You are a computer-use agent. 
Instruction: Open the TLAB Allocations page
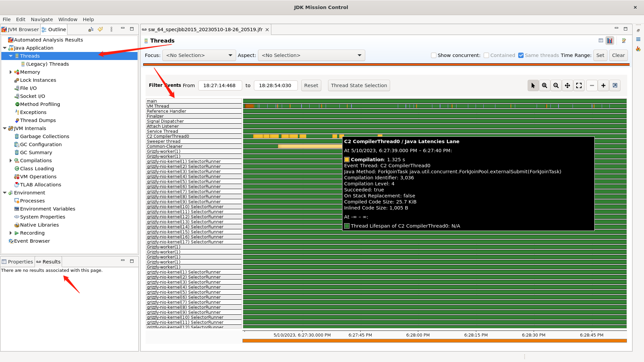point(41,185)
